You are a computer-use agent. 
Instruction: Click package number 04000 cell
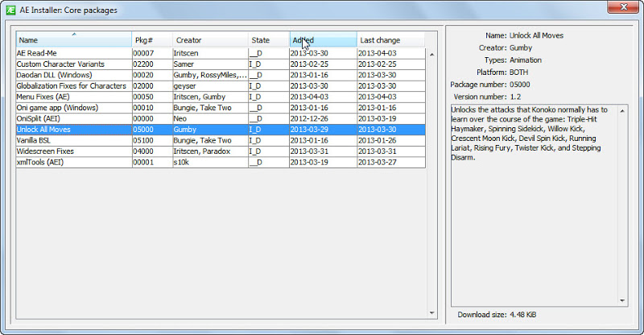tap(152, 151)
